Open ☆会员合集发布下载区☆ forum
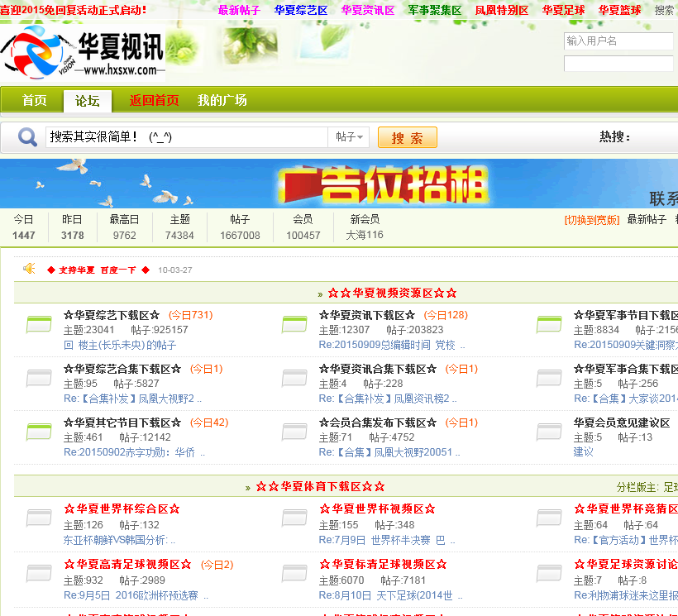 tap(378, 423)
